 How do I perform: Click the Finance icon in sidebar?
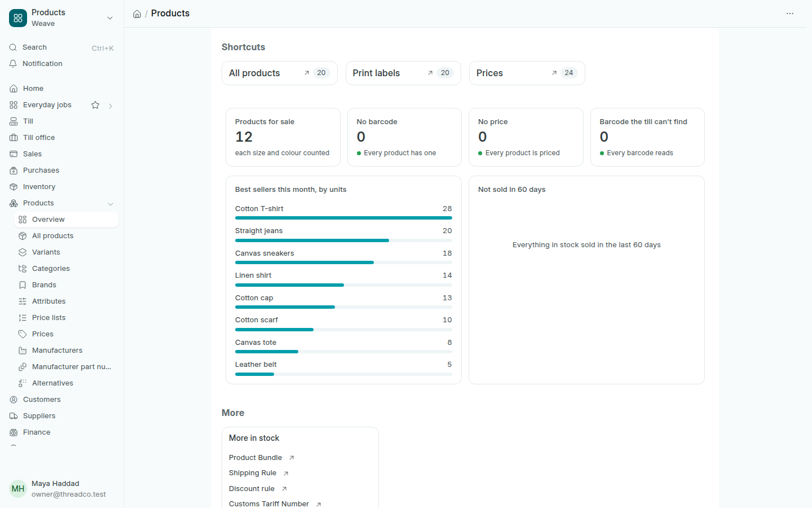(x=14, y=432)
